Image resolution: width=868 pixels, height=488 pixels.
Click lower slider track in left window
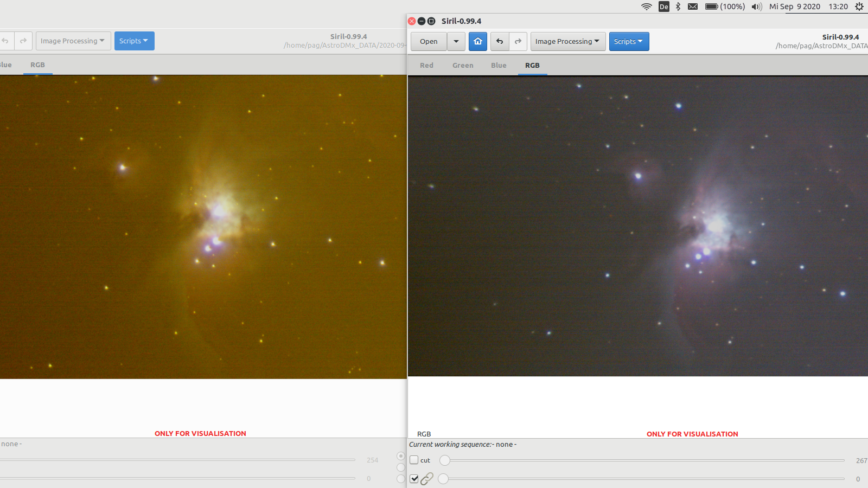[x=177, y=478]
